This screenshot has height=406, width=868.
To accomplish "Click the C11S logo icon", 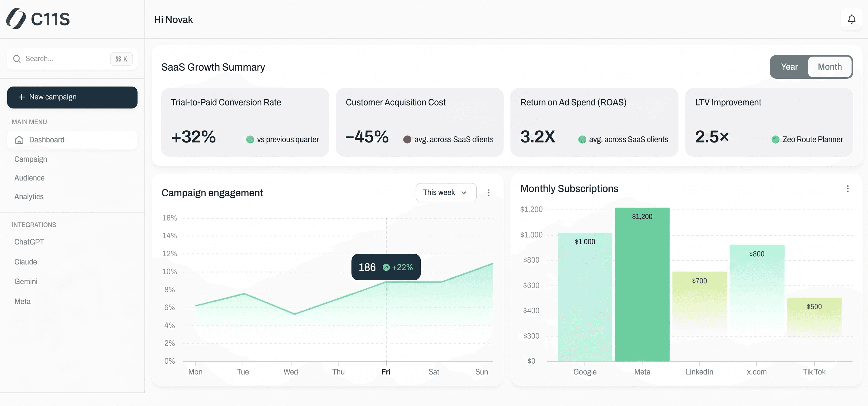I will coord(16,18).
